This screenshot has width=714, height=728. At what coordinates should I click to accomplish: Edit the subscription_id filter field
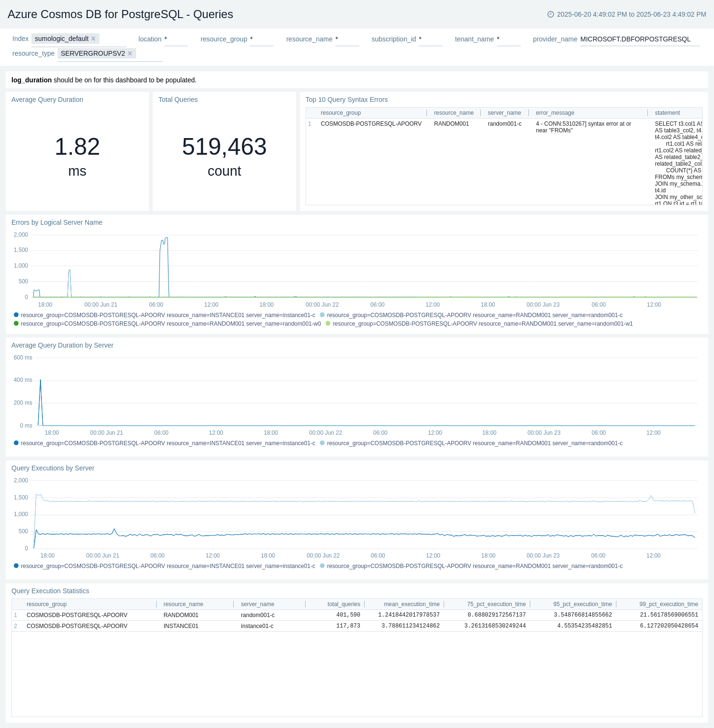[431, 39]
